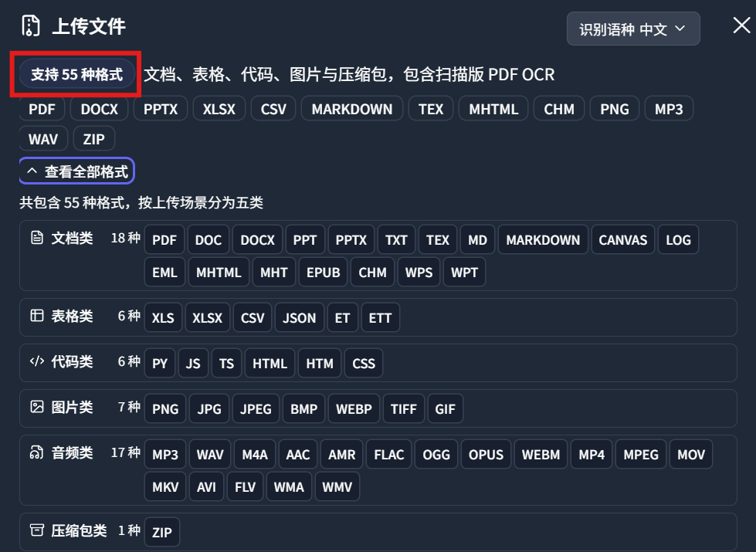The height and width of the screenshot is (552, 756).
Task: Click the WMV tag in 音频类
Action: click(337, 487)
